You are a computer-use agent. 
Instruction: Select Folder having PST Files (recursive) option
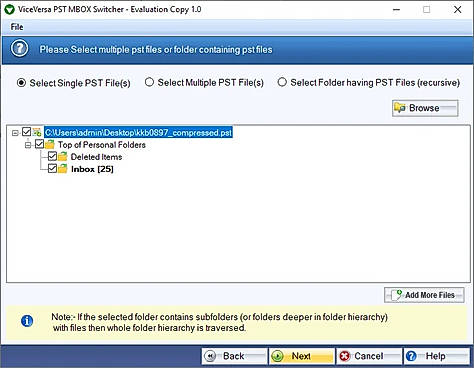[282, 82]
